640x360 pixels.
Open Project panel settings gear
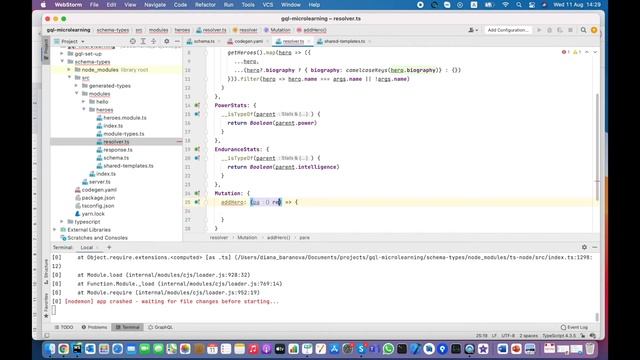click(167, 41)
